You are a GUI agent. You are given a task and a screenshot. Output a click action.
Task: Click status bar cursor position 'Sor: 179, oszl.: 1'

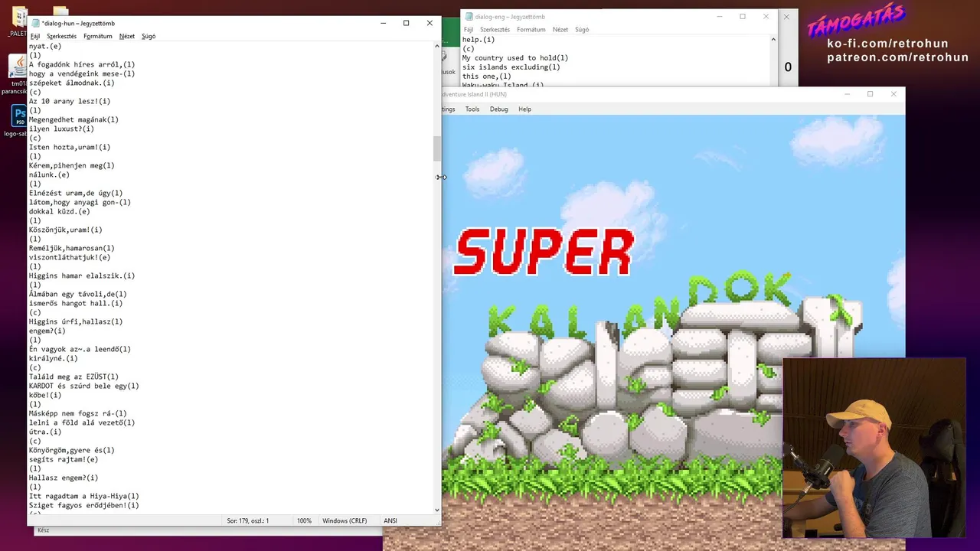coord(247,521)
